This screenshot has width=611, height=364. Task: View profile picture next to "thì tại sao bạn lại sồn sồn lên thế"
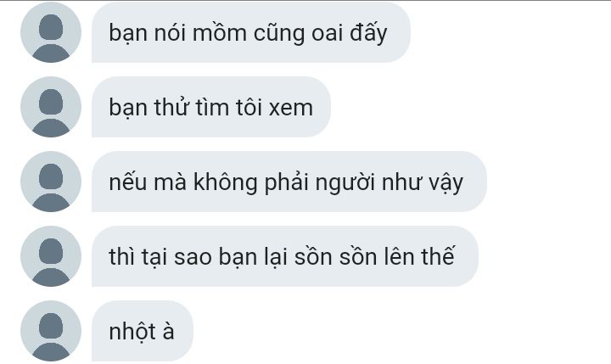point(51,256)
